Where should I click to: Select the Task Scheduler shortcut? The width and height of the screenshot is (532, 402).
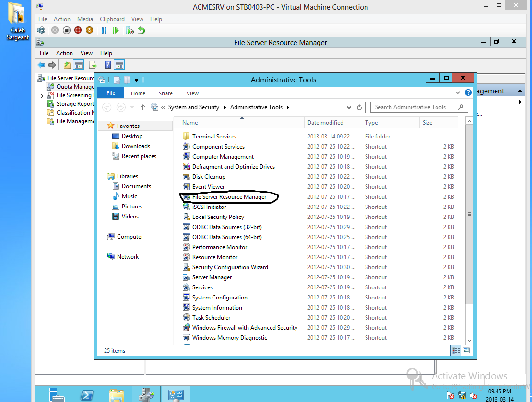tap(211, 318)
